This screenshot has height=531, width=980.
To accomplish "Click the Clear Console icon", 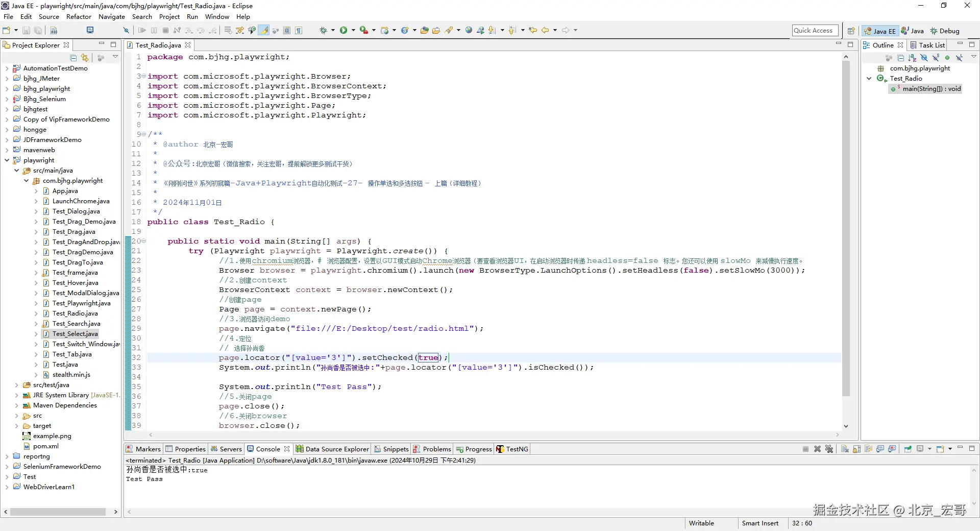I will pyautogui.click(x=845, y=449).
